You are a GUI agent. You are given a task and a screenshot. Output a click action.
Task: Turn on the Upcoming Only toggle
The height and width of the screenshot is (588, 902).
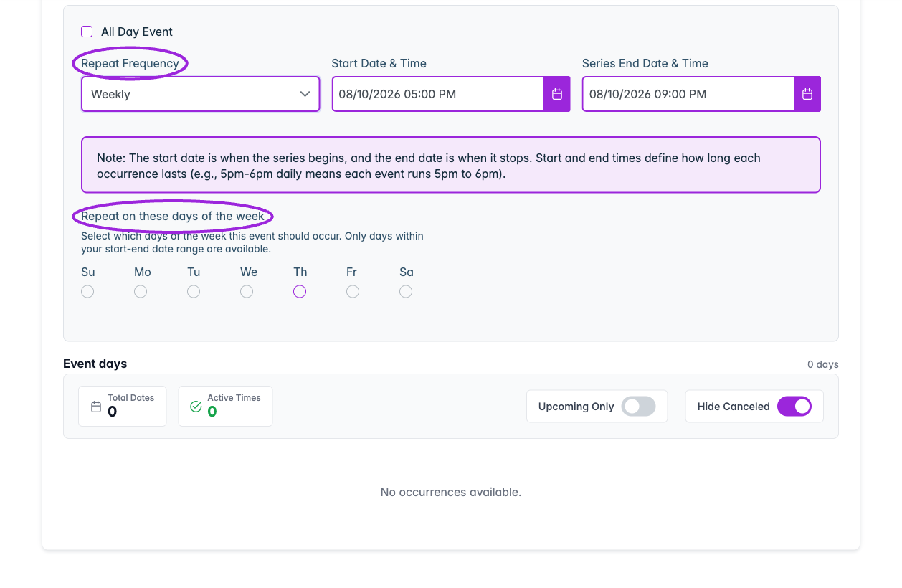pos(638,407)
